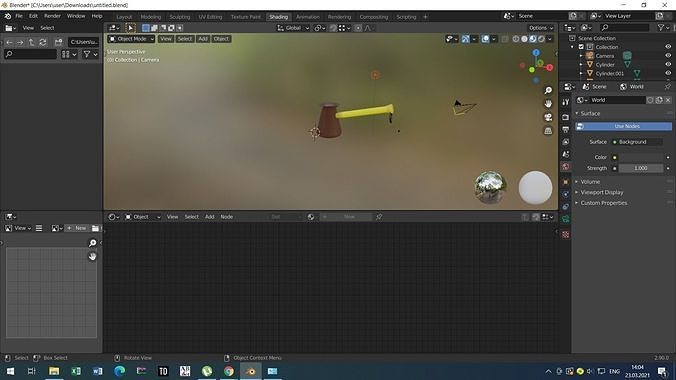Create new folder in file browser
The image size is (676, 380).
(58, 42)
